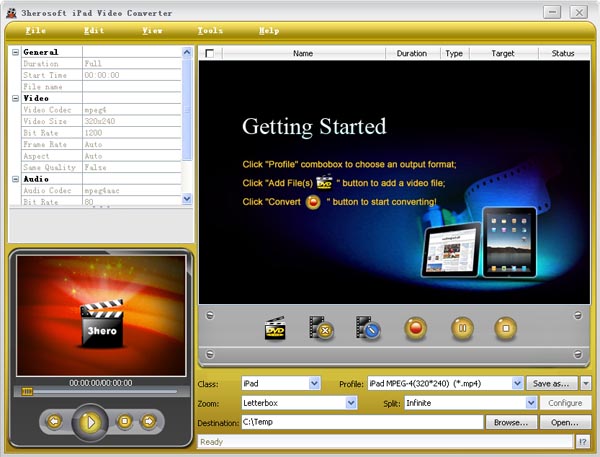The image size is (600, 457).
Task: Click bottom-left toolbar panel handle
Action: pos(210,354)
